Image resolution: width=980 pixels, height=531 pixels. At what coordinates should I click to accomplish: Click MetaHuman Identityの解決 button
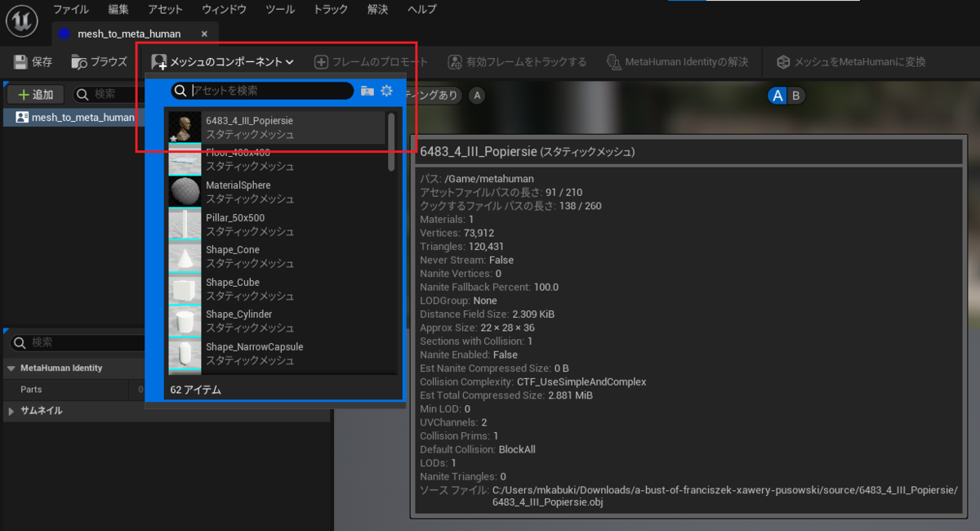click(x=677, y=62)
